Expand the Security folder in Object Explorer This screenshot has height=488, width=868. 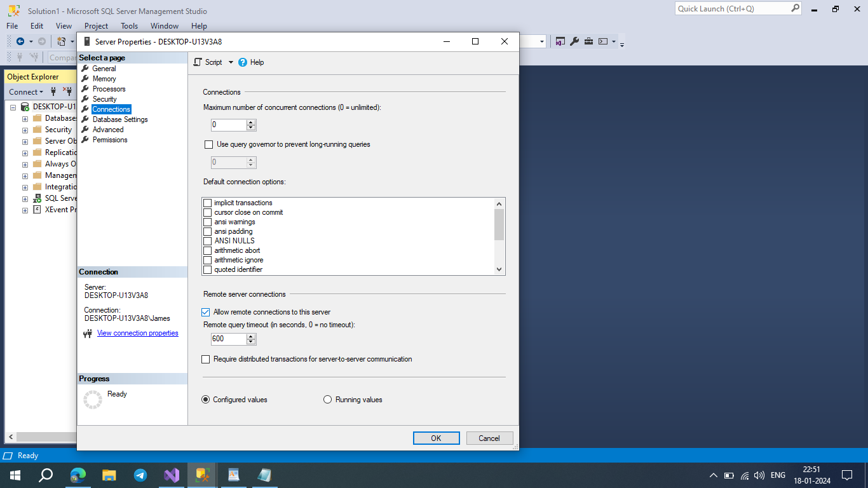[x=25, y=130]
